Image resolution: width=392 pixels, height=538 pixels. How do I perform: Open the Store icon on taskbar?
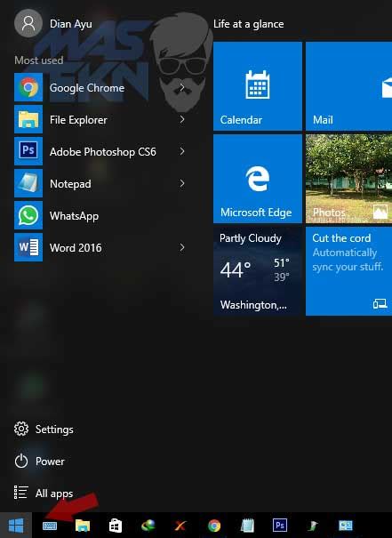(116, 526)
